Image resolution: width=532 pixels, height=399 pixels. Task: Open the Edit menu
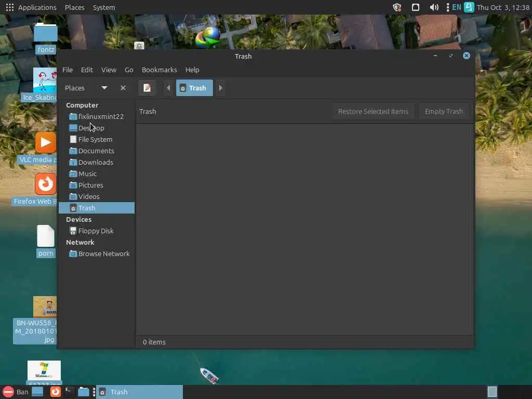[x=87, y=70]
